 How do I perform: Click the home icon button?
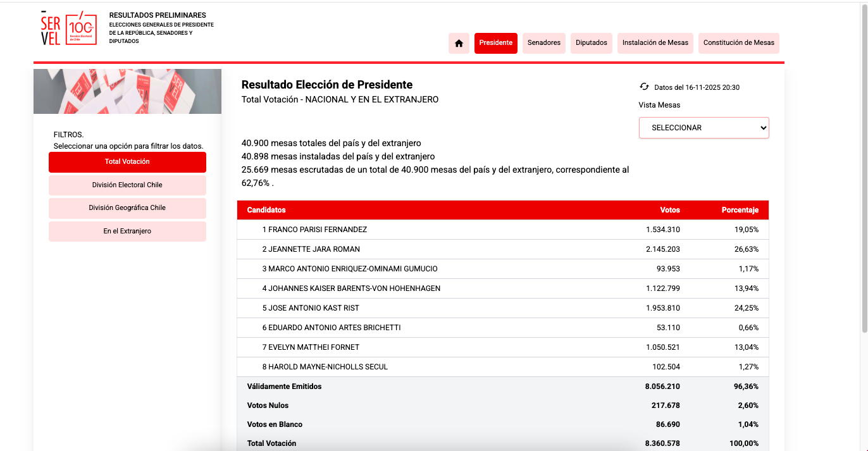tap(459, 43)
